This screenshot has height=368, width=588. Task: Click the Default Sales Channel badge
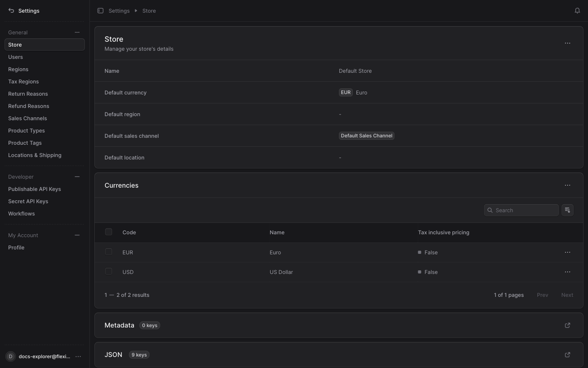367,136
